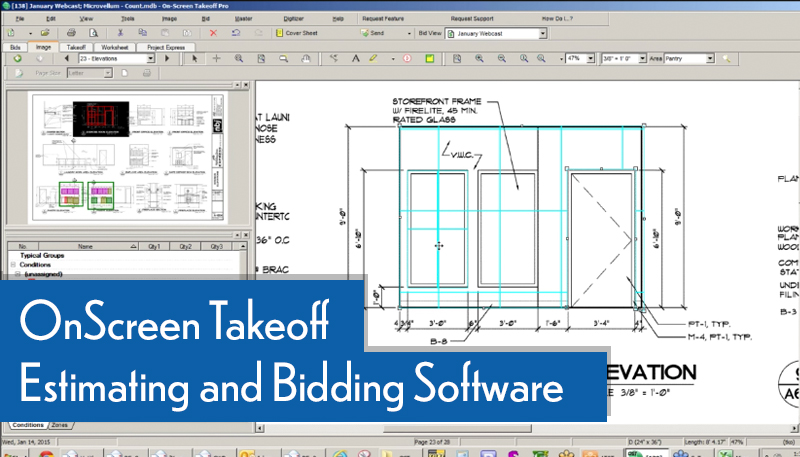Click the Undo arrow icon

tap(236, 33)
